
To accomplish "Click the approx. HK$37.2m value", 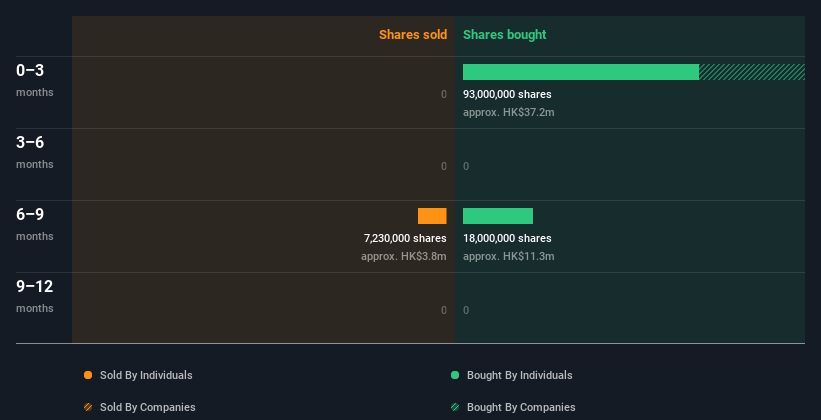I will pyautogui.click(x=508, y=113).
